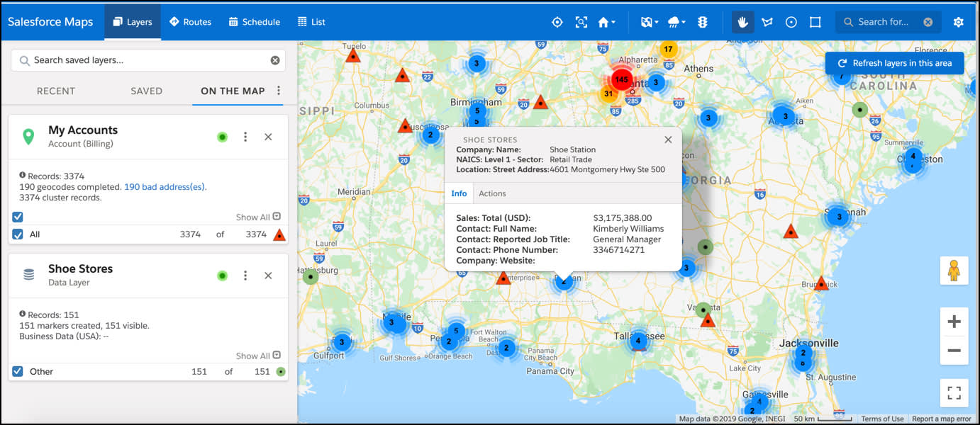Click the orange 31 cluster marker

click(x=608, y=93)
